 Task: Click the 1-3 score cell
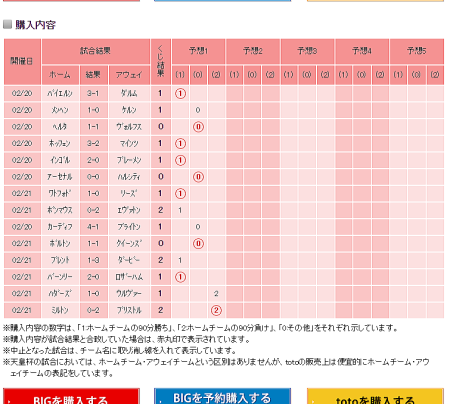[93, 260]
